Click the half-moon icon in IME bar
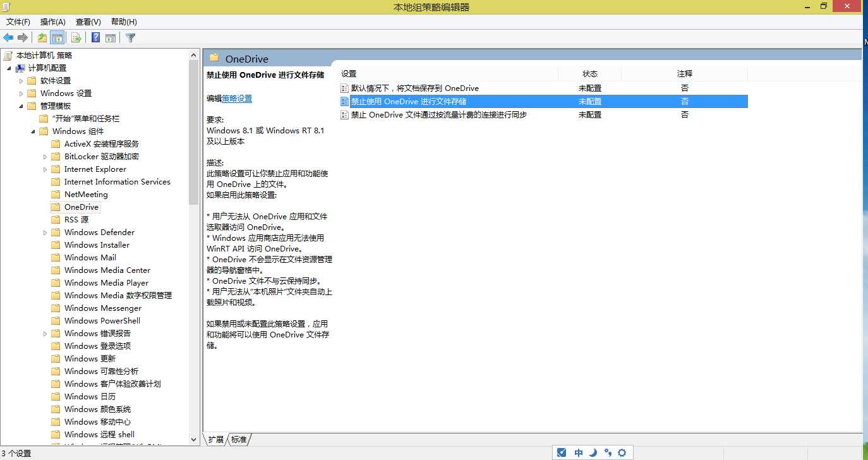The height and width of the screenshot is (460, 868). click(x=593, y=452)
